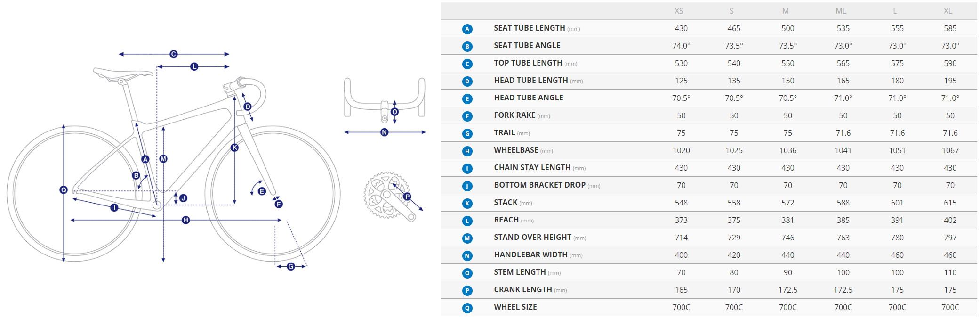Click the K badge beside the Stack row
Image resolution: width=980 pixels, height=320 pixels.
(467, 204)
